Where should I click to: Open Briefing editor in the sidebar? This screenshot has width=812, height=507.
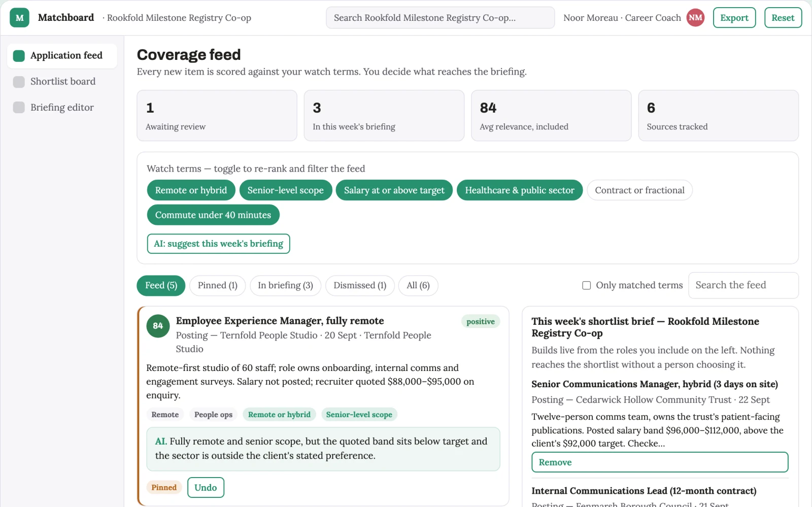click(62, 108)
